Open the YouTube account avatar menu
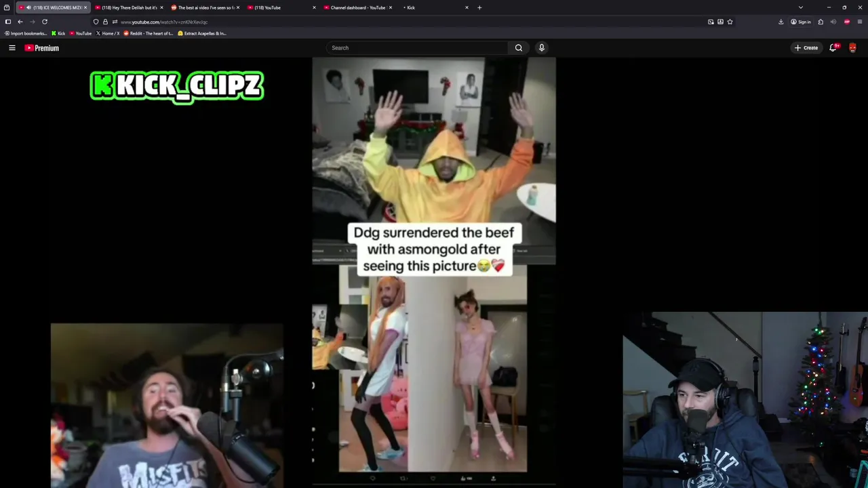 [x=852, y=47]
